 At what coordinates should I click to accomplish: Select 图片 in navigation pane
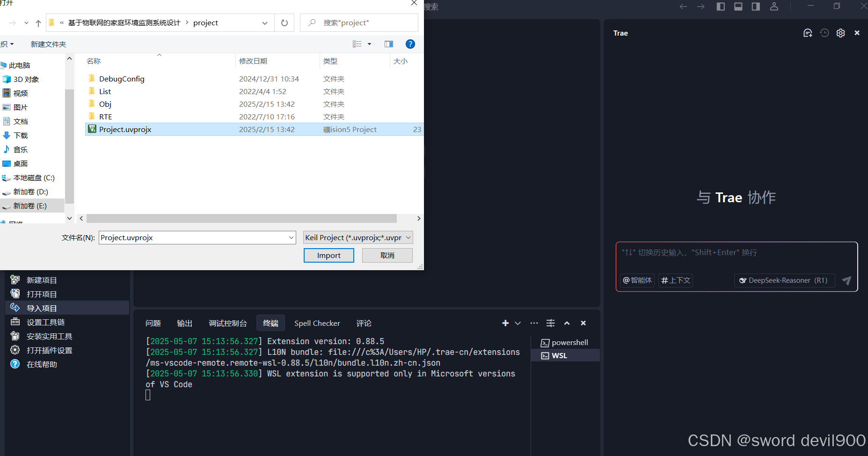pyautogui.click(x=21, y=108)
